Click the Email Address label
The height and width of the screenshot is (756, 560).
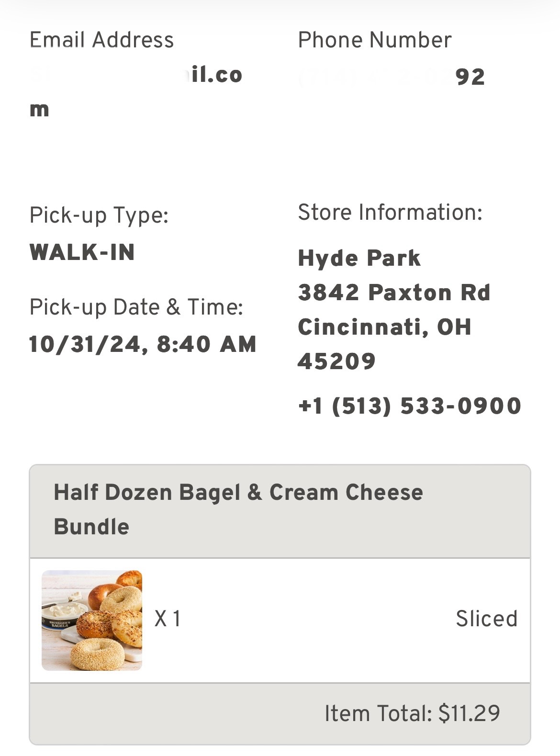tap(101, 40)
